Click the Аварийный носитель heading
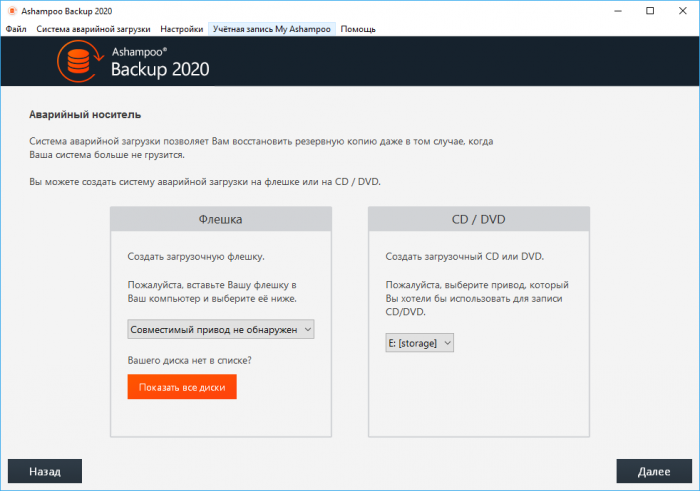The image size is (700, 491). click(x=85, y=115)
